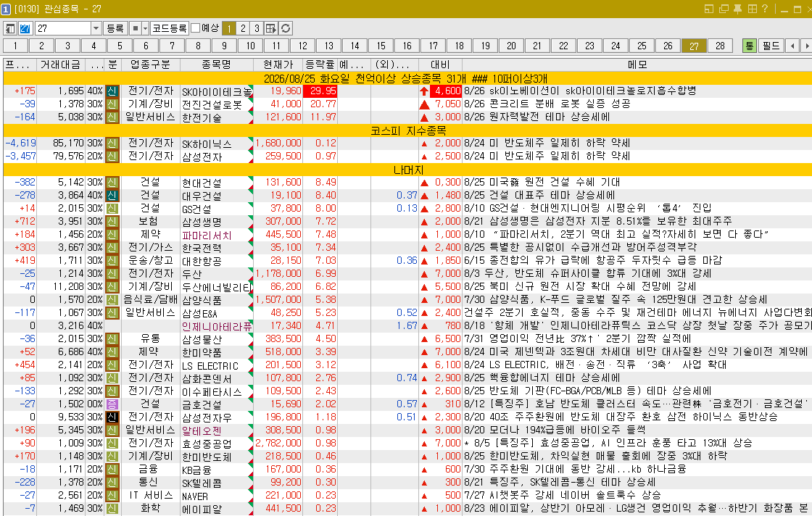Click the 신 badge in 삼성생명 row
Viewport: 812px width, 516px height.
click(112, 222)
